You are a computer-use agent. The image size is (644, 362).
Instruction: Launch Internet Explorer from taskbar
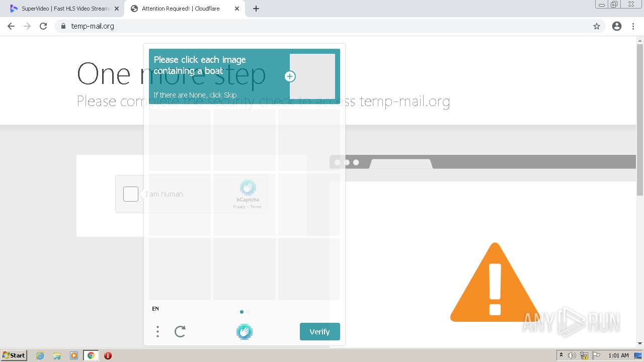tap(40, 355)
